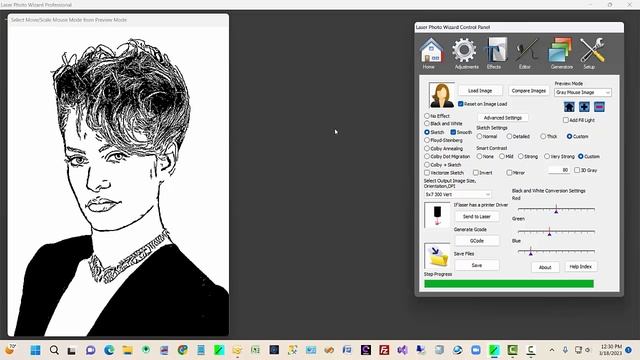The image size is (640, 360).
Task: Click the laser head icon
Action: coord(437,215)
